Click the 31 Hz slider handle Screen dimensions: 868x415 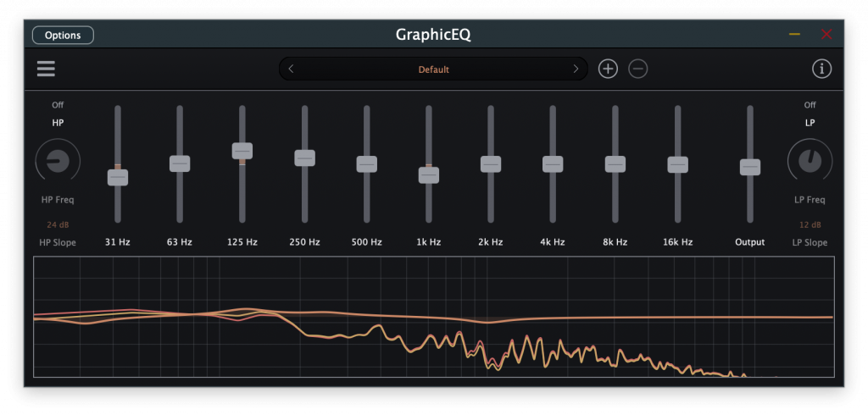click(118, 177)
